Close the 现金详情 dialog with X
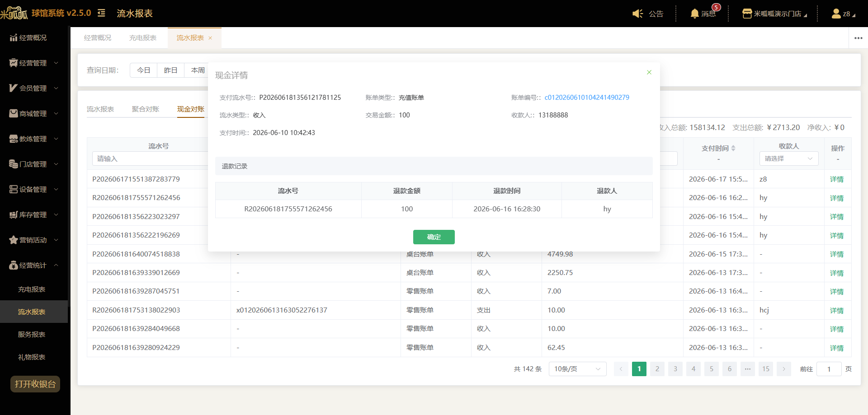The width and height of the screenshot is (868, 415). point(649,72)
